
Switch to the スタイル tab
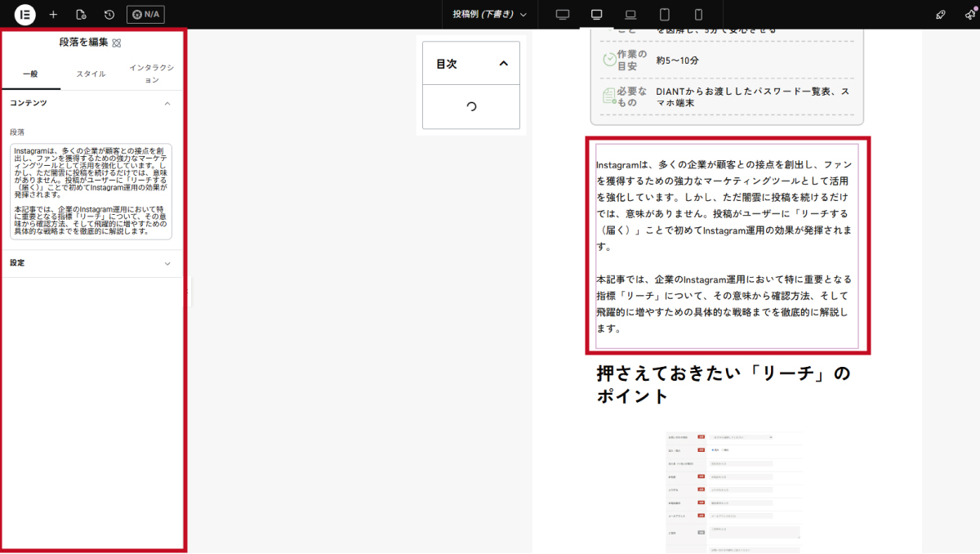(91, 74)
